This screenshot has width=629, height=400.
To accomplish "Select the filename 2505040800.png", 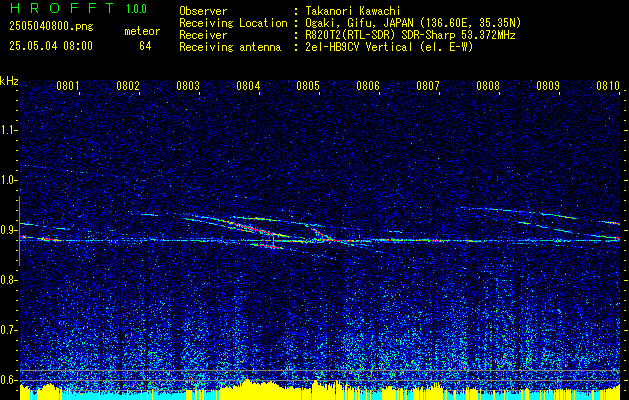I will coord(51,26).
